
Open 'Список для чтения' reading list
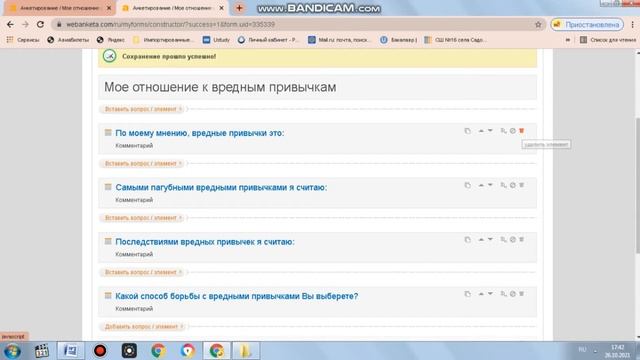tap(608, 40)
